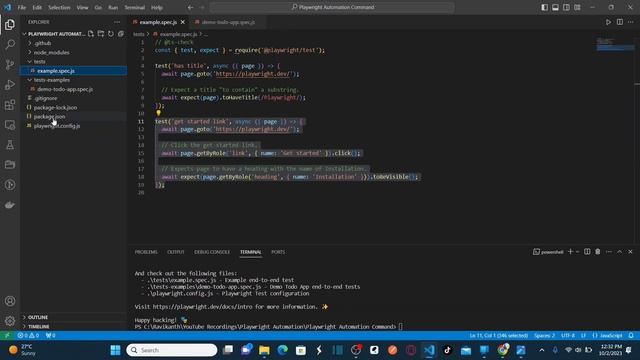Split the editor to the right
Image resolution: width=640 pixels, height=360 pixels.
coord(620,22)
